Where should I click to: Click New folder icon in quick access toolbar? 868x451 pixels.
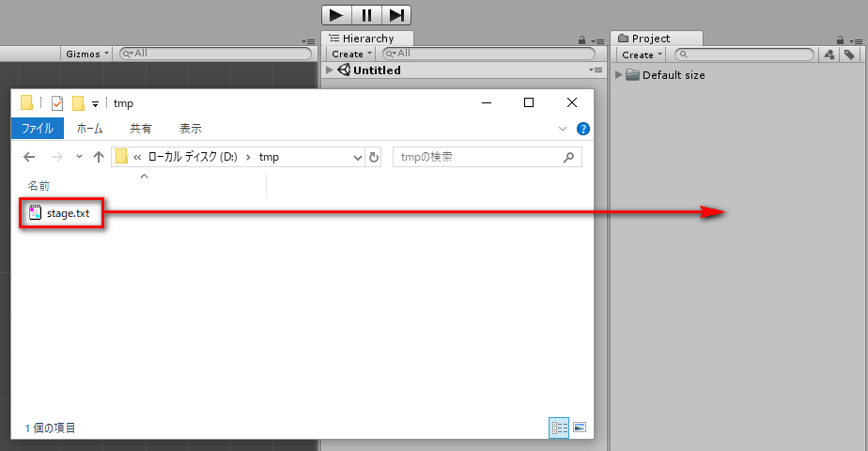pos(78,103)
